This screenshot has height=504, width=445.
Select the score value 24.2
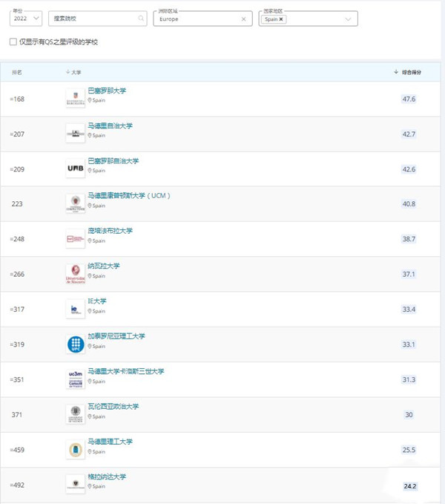point(410,486)
